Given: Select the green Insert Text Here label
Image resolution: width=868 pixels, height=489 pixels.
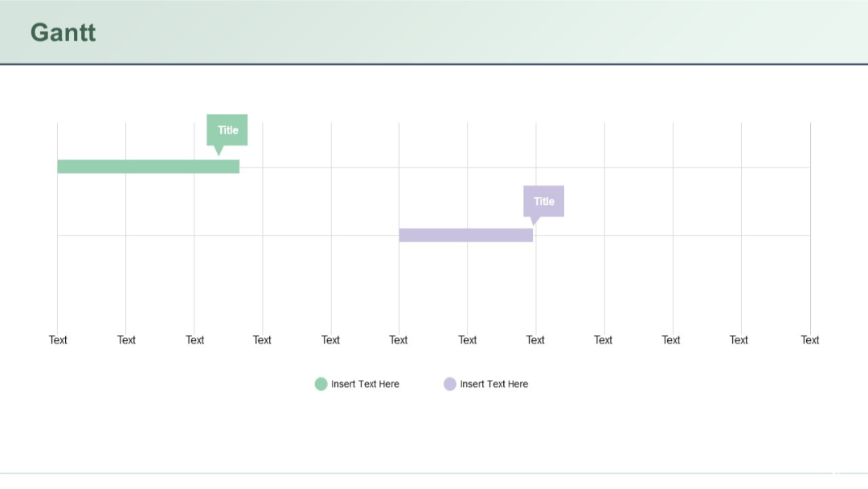Looking at the screenshot, I should tap(366, 384).
